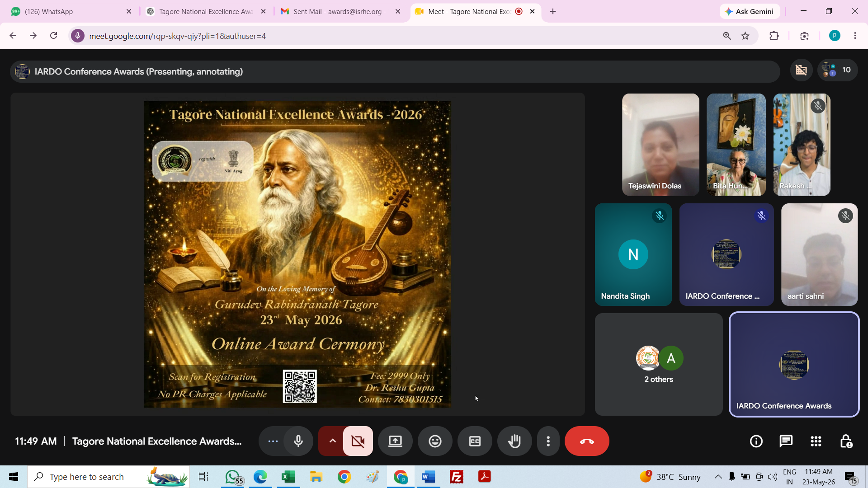Open Chrome three-dot menu
The image size is (868, 488).
coord(855,36)
